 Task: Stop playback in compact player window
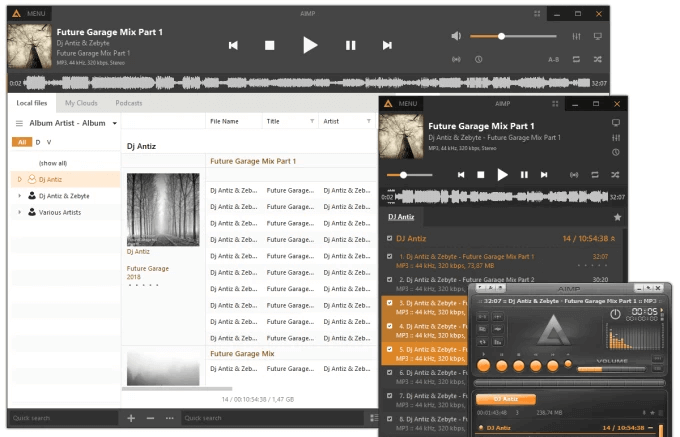[481, 175]
